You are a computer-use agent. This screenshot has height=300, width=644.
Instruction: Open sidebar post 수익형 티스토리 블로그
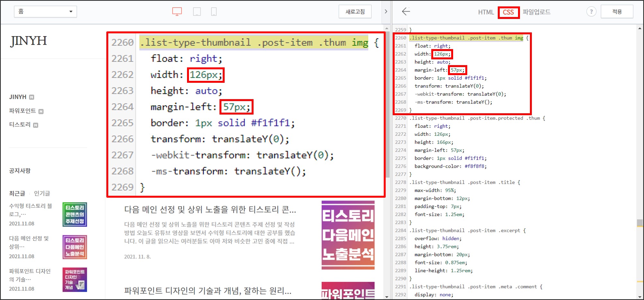(x=31, y=210)
